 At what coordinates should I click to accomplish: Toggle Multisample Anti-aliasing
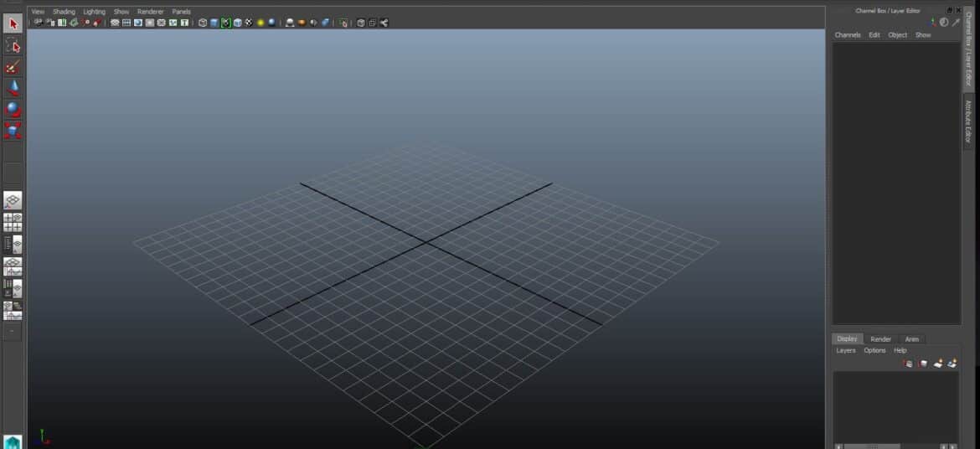pos(314,23)
